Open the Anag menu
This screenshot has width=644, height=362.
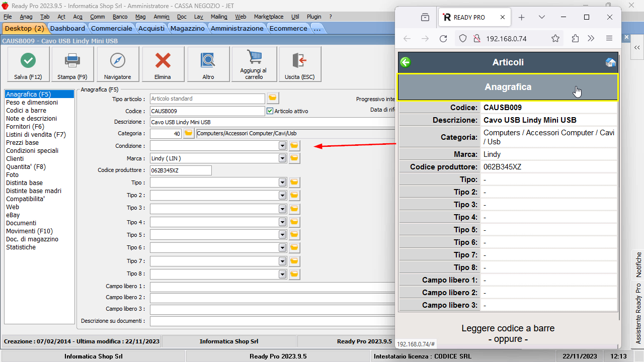pyautogui.click(x=26, y=17)
